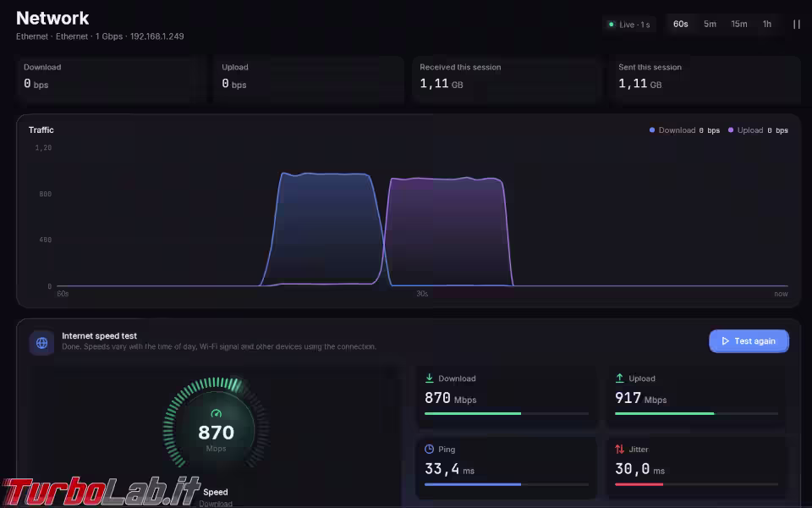Pause live monitoring with the pause icon
This screenshot has width=812, height=508.
tap(797, 25)
